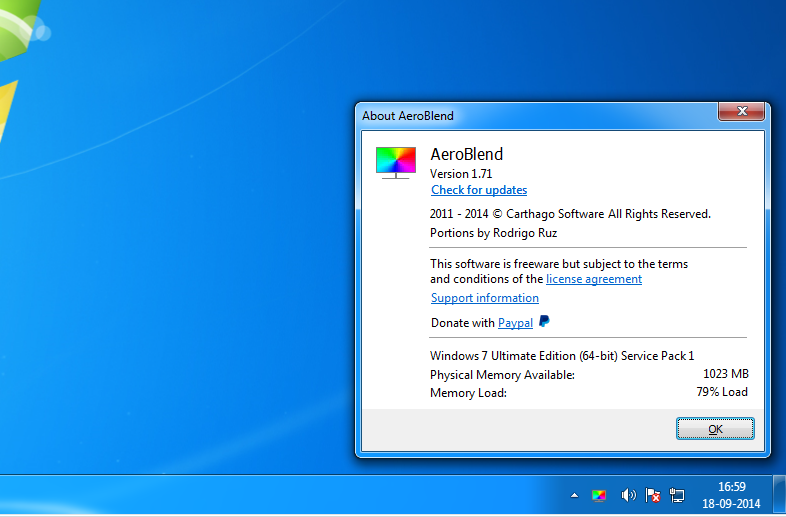Open the license agreement link
This screenshot has height=517, width=786.
pyautogui.click(x=594, y=279)
